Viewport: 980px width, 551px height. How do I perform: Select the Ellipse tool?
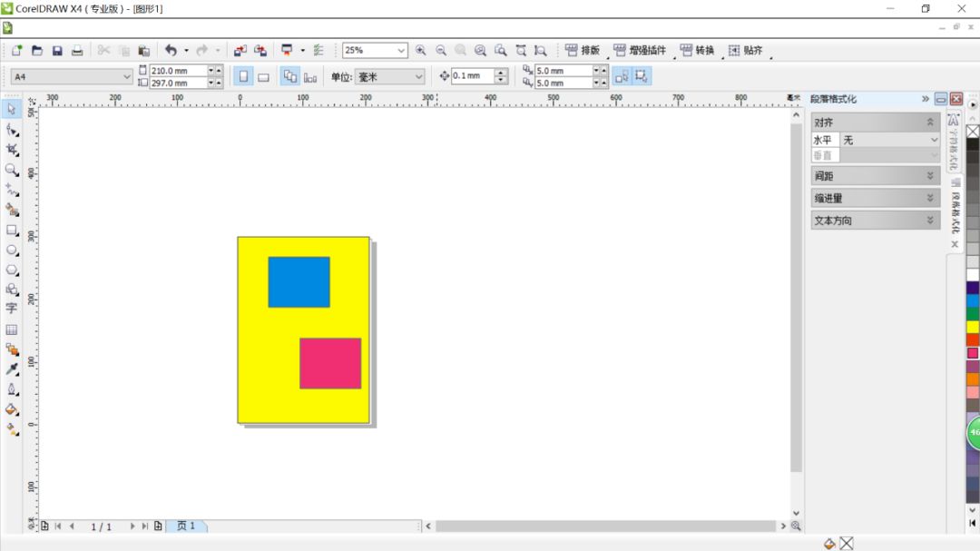point(11,251)
